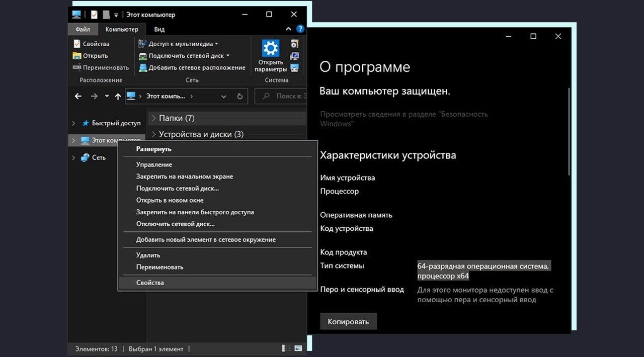Viewport: 644px width, 357px height.
Task: Open the address bar history dropdown
Action: (x=224, y=96)
